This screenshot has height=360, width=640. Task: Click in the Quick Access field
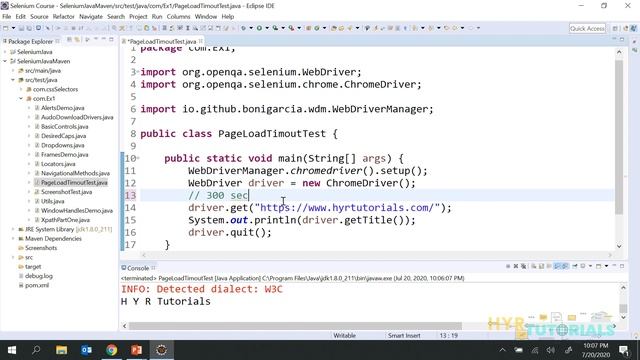[587, 28]
